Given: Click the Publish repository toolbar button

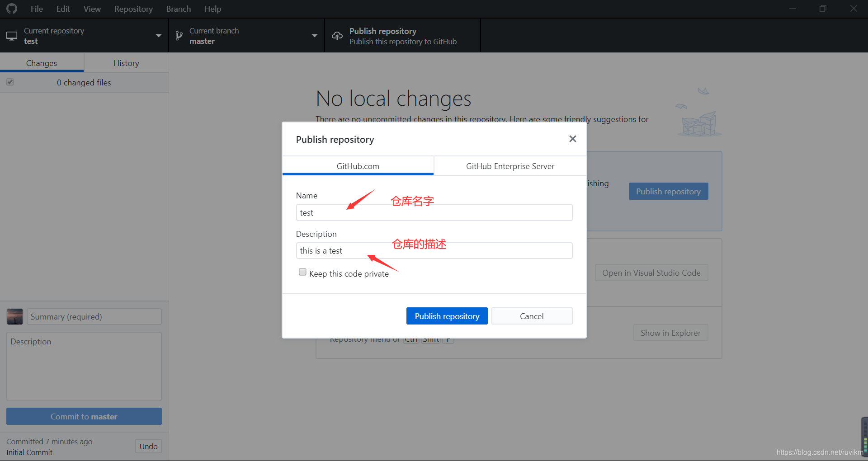Looking at the screenshot, I should point(402,36).
